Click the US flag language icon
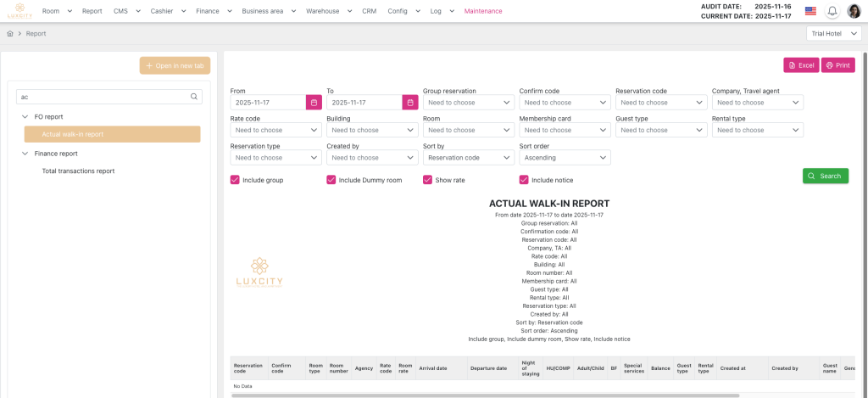868x398 pixels. pos(810,11)
